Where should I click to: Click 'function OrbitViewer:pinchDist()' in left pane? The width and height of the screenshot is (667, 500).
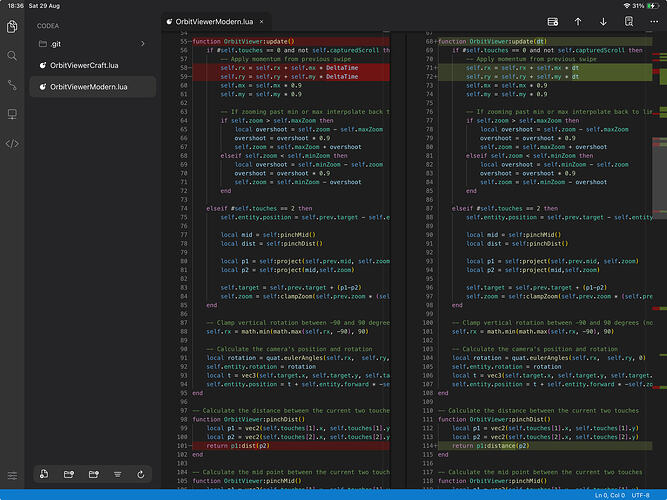pos(247,419)
